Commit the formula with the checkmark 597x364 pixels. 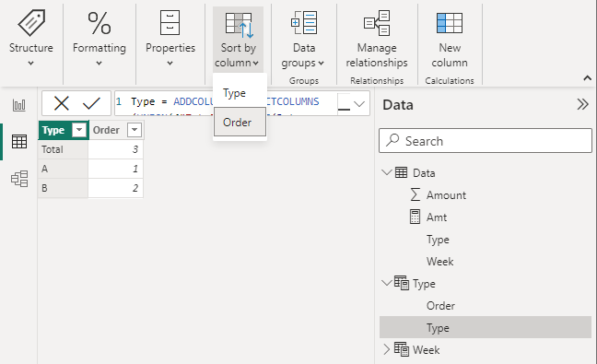click(91, 103)
